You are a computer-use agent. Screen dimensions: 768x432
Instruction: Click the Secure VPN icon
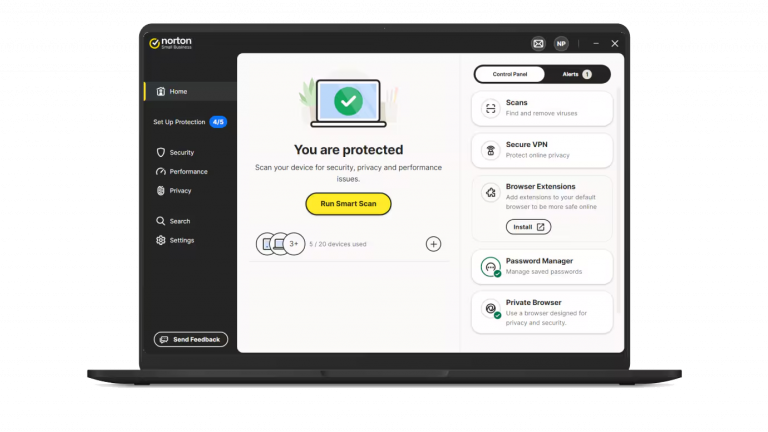tap(490, 150)
